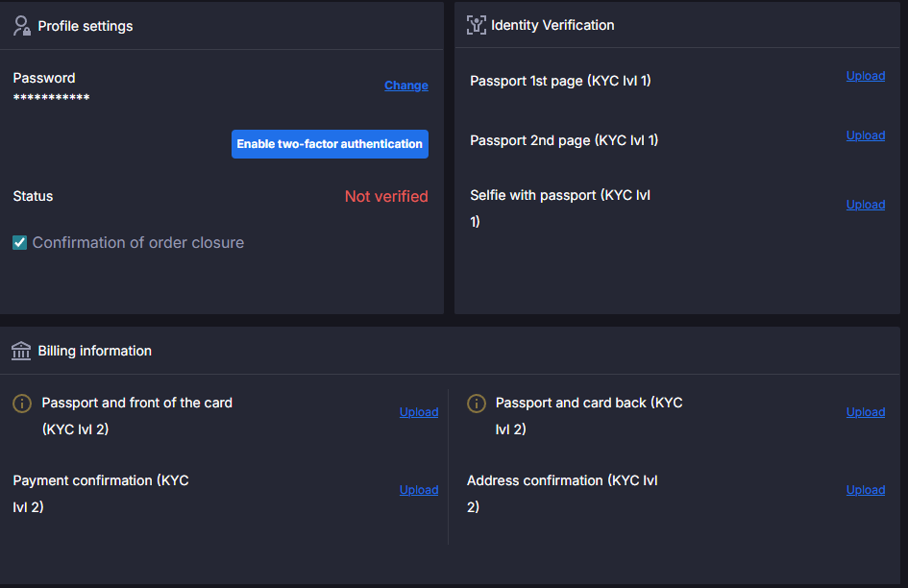Upload Address confirmation document
This screenshot has width=908, height=588.
(x=865, y=490)
